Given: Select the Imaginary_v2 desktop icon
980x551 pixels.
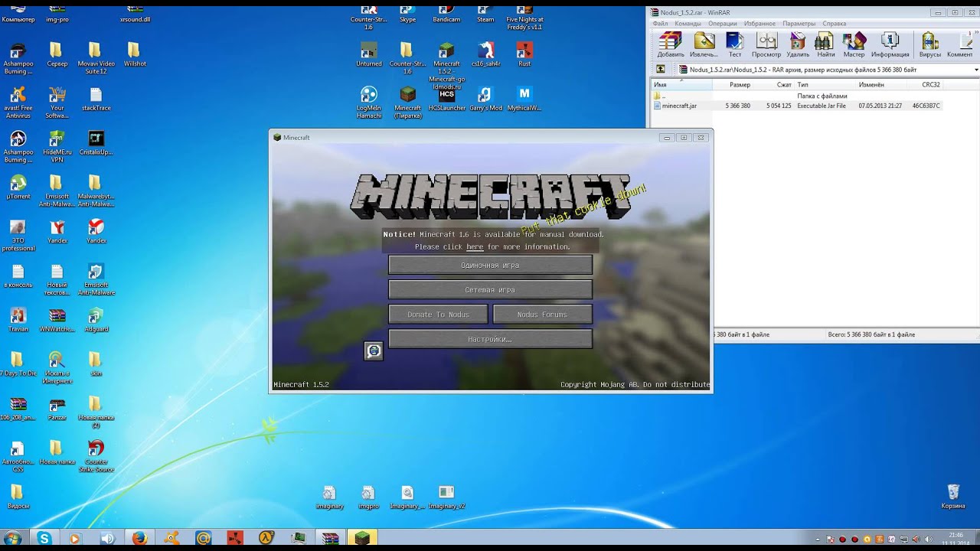Looking at the screenshot, I should (447, 497).
